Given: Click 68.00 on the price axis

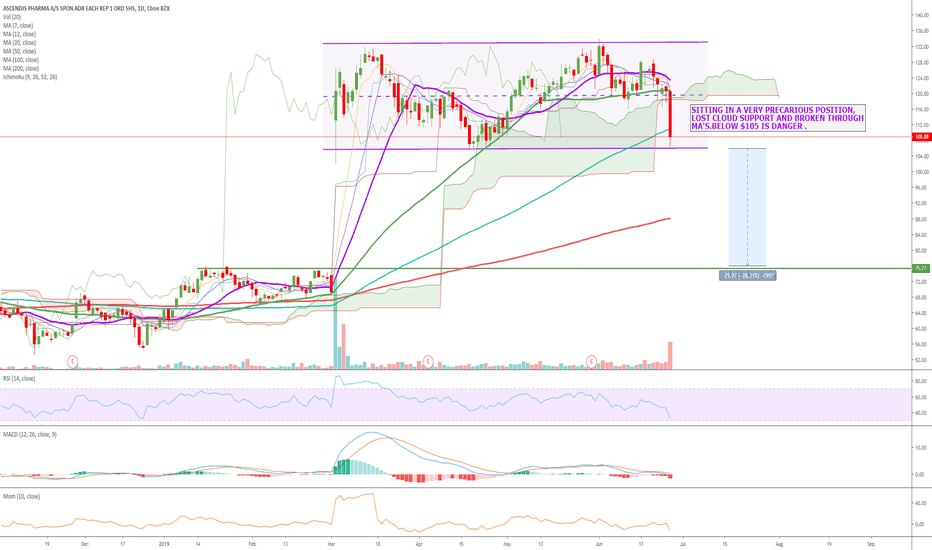Looking at the screenshot, I should [x=922, y=297].
